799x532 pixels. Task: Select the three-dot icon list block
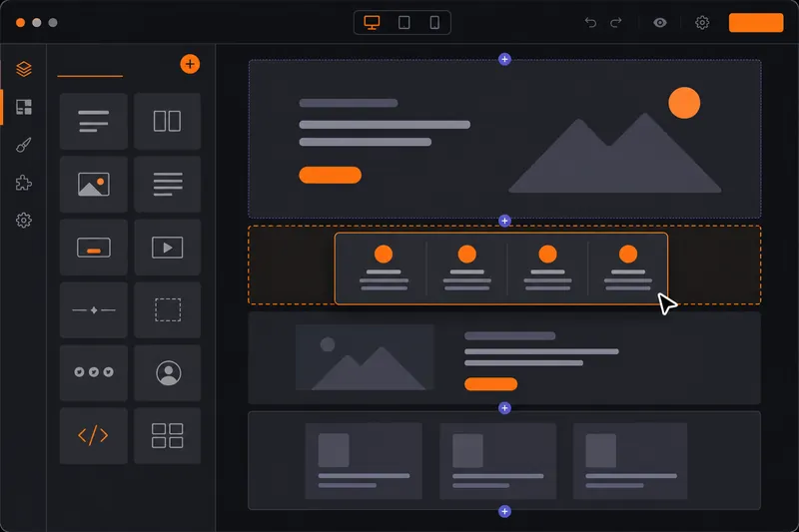coord(93,372)
